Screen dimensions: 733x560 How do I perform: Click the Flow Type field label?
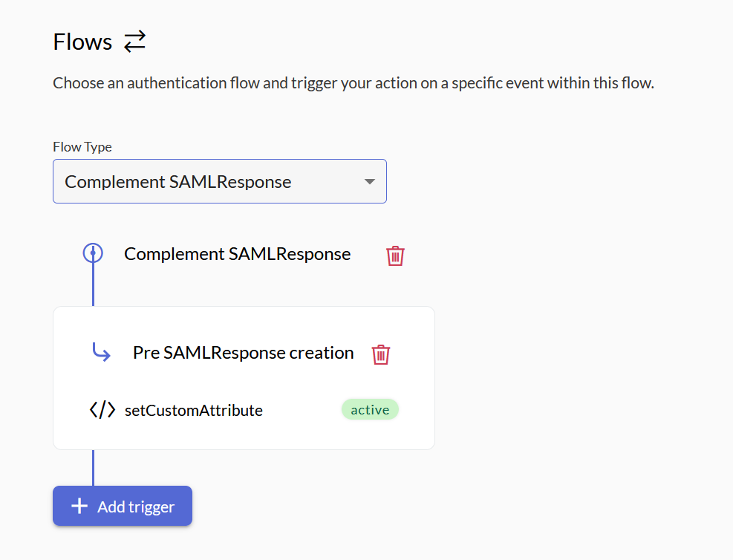[x=82, y=147]
